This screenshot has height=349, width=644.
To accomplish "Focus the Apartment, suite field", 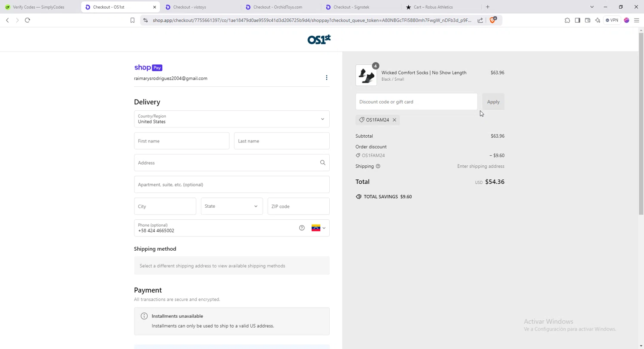I will coord(232,185).
